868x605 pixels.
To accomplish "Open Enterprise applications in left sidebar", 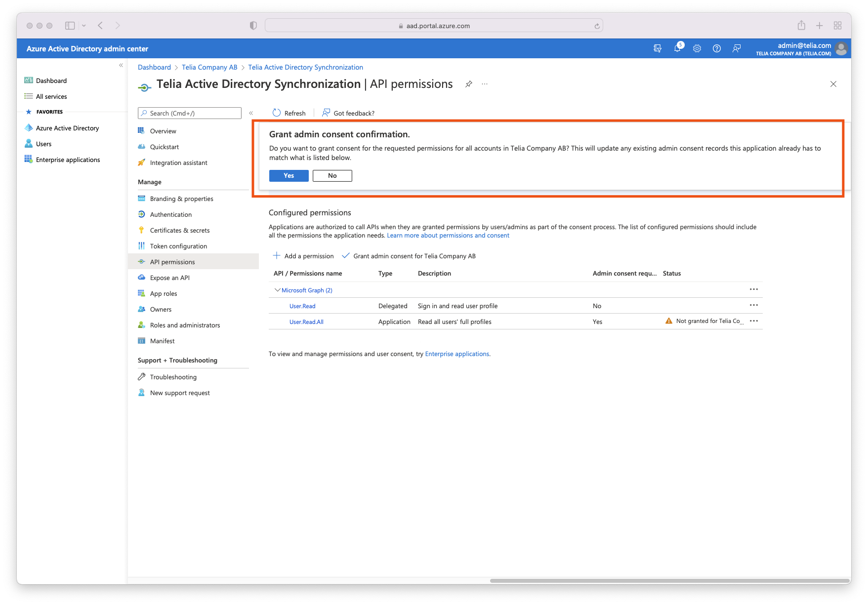I will coord(62,160).
